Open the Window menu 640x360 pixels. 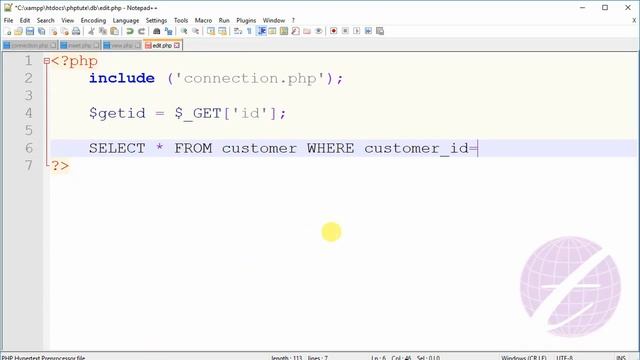pos(273,20)
